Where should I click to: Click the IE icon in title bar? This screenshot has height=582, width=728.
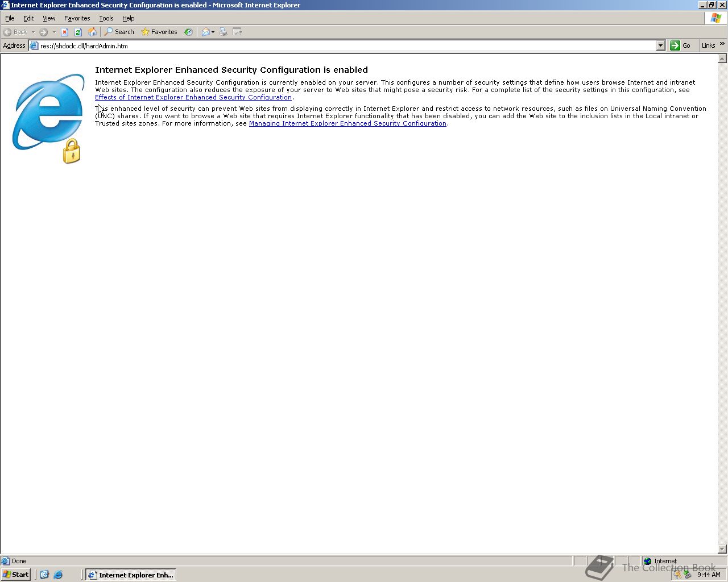point(5,5)
